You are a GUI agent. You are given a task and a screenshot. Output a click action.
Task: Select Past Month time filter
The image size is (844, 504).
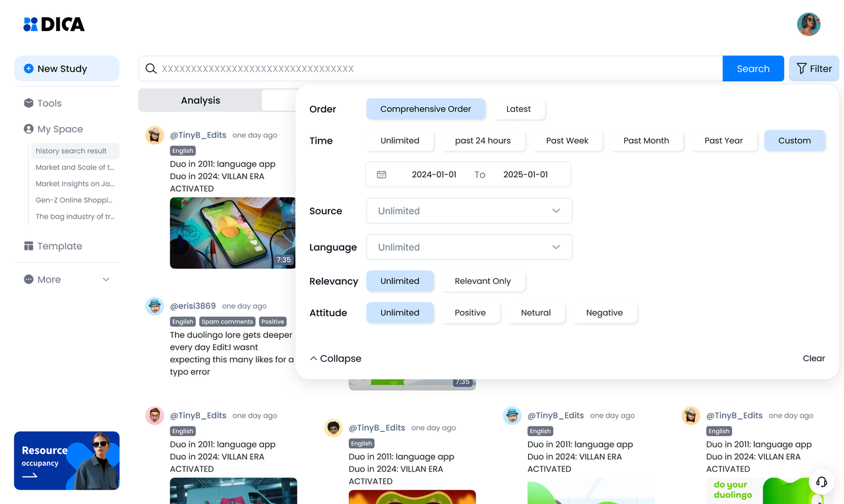[646, 140]
